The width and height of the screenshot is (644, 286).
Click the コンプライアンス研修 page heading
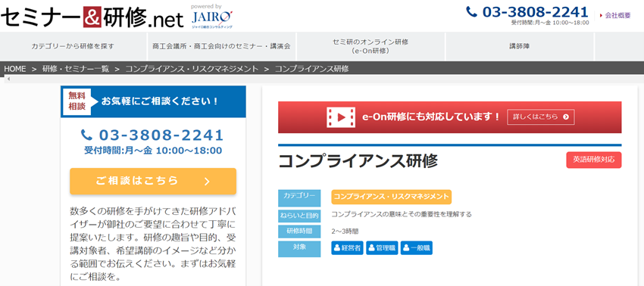[x=358, y=161]
